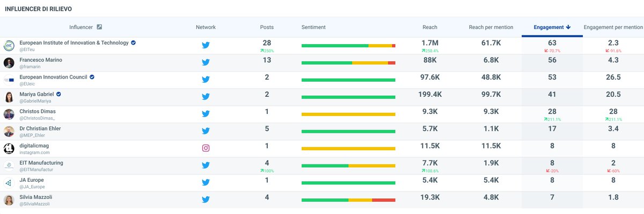
Task: Click the @SilviaMazzoli handle
Action: 34,204
